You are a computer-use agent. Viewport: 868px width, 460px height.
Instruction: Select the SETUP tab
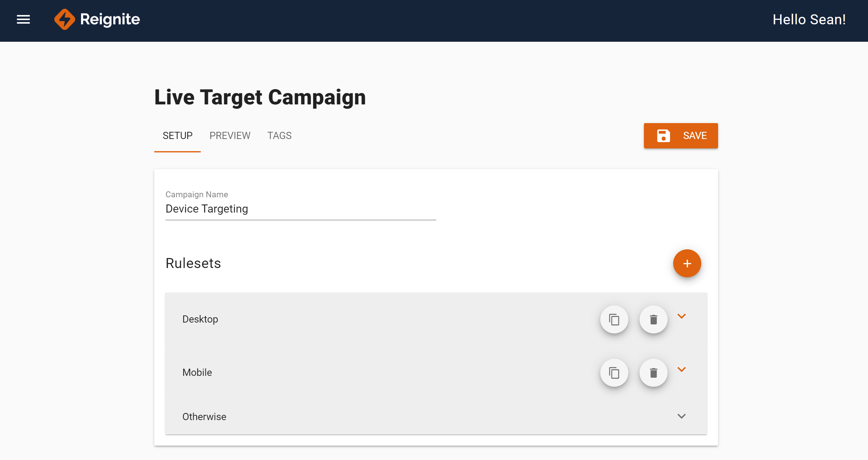[178, 136]
